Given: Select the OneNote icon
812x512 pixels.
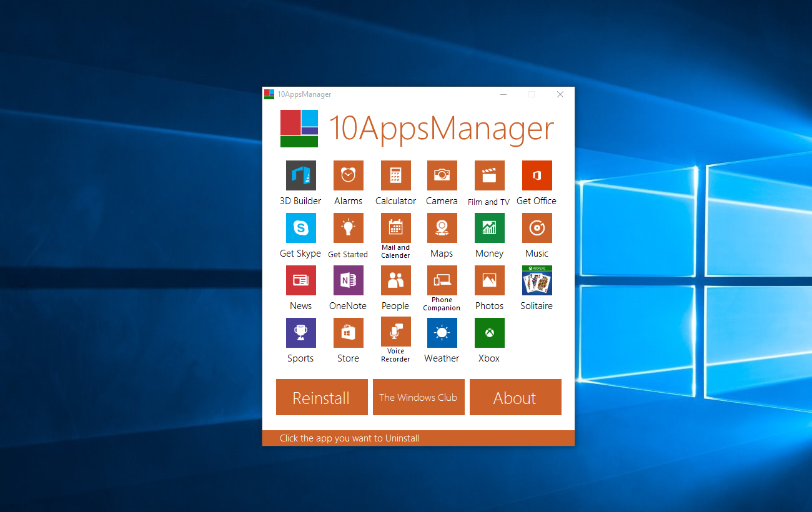Looking at the screenshot, I should click(348, 280).
